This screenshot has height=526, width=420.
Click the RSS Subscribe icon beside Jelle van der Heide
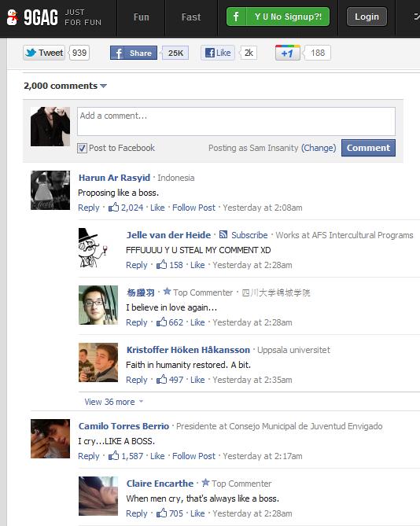[223, 234]
